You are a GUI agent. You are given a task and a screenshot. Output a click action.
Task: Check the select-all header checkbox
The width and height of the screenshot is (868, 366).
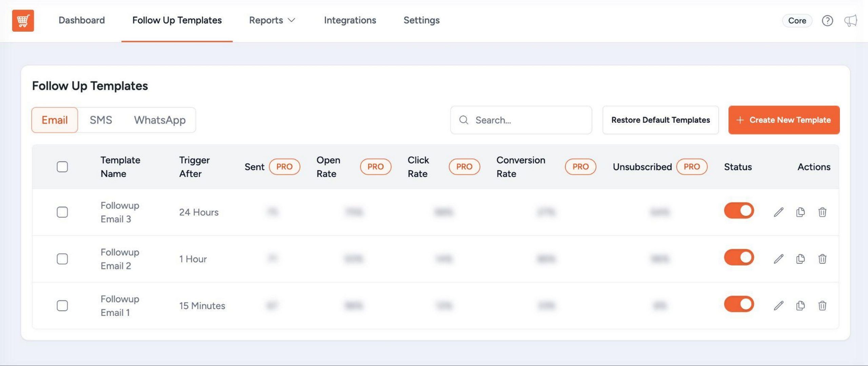pyautogui.click(x=62, y=167)
